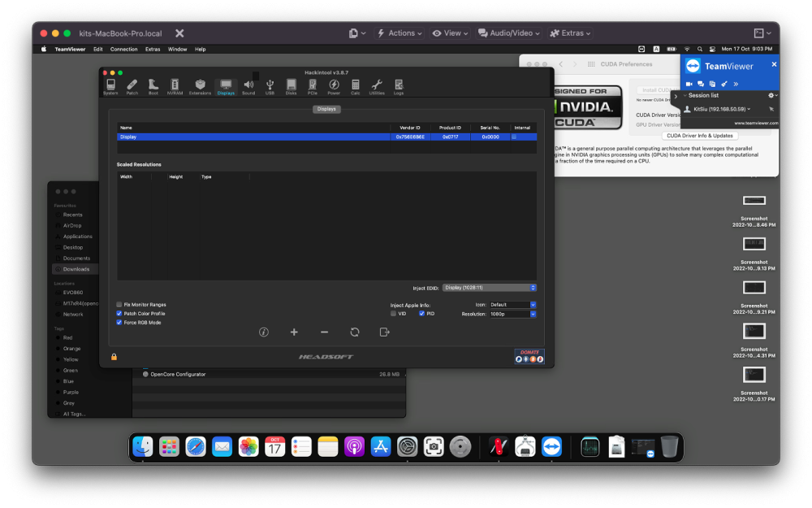Screen dimensions: 812x508
Task: Open the Window menu in menu bar
Action: tap(177, 50)
